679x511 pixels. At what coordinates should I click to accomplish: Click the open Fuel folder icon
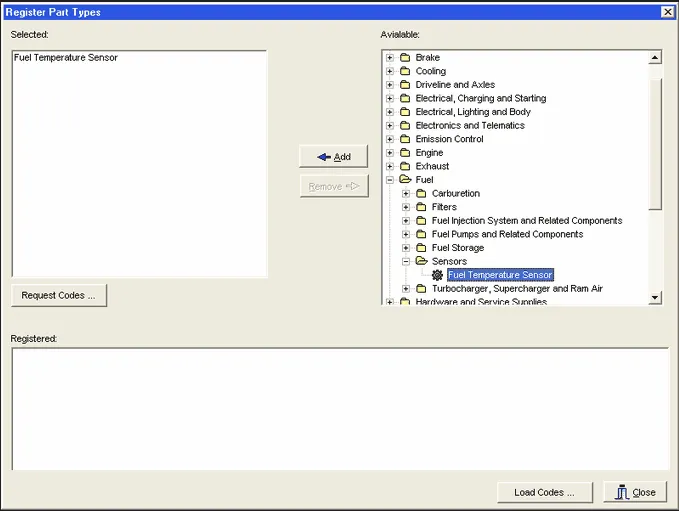(x=405, y=179)
